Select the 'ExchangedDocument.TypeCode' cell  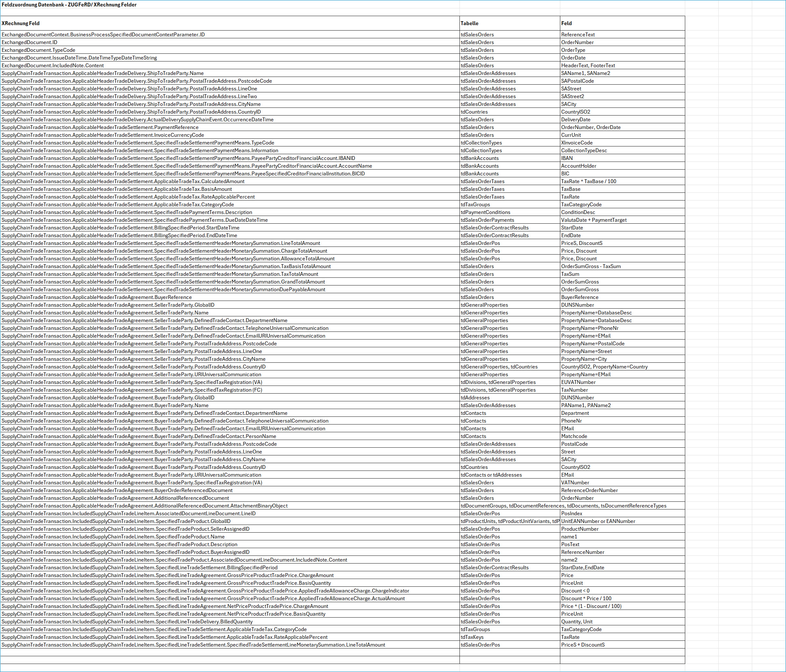[230, 50]
